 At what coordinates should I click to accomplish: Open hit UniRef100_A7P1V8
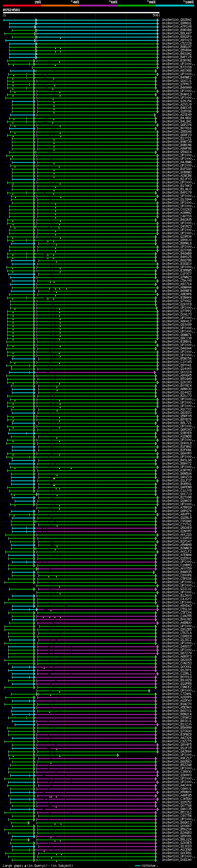coord(177,26)
